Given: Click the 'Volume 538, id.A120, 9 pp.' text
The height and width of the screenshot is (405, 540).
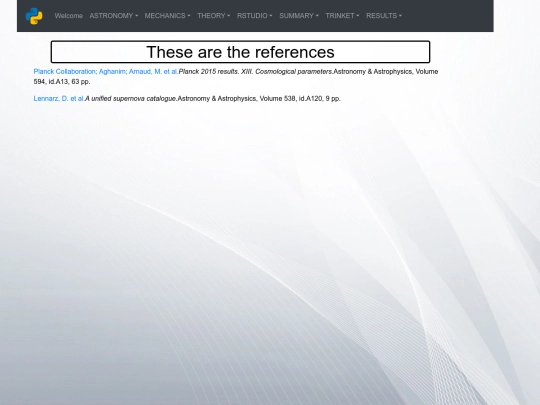Looking at the screenshot, I should tap(300, 98).
